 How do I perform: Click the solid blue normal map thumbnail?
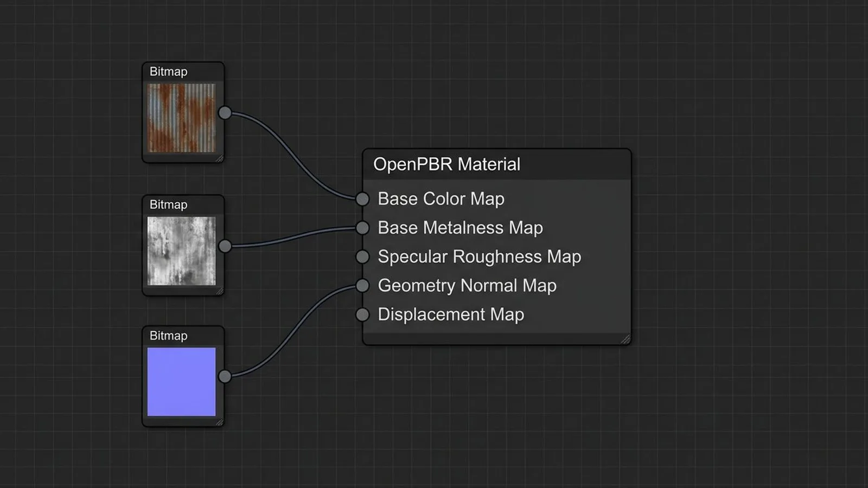pos(181,382)
